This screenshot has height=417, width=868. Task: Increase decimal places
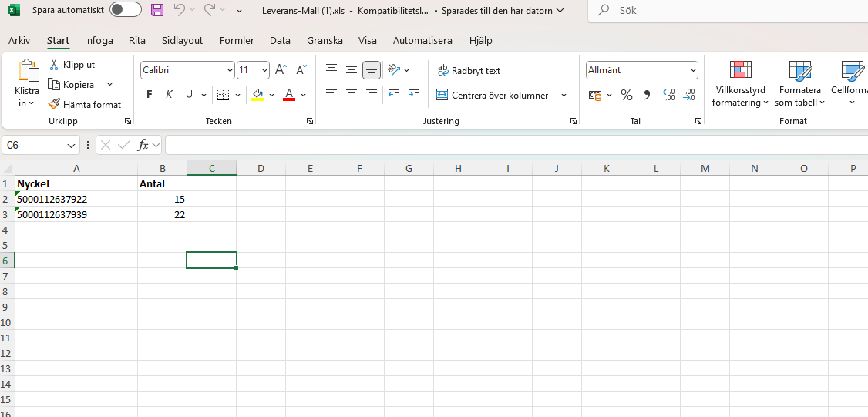tap(668, 96)
